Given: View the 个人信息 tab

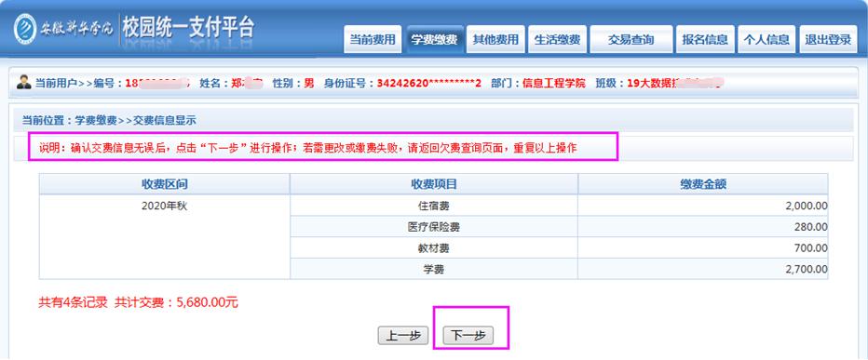Looking at the screenshot, I should [766, 39].
